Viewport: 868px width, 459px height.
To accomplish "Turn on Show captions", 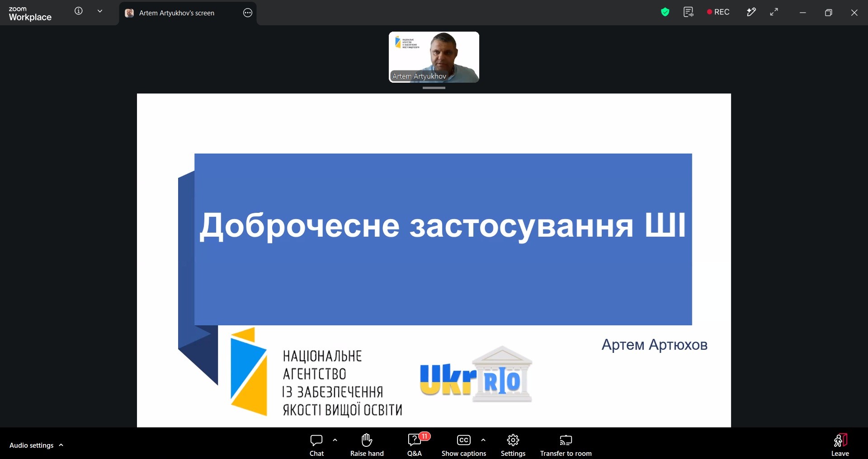I will [463, 445].
